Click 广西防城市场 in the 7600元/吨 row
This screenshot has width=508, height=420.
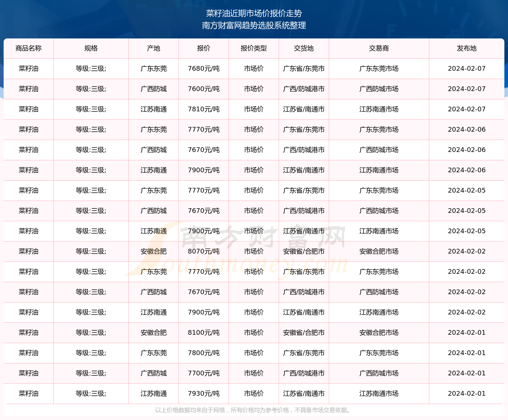379,89
